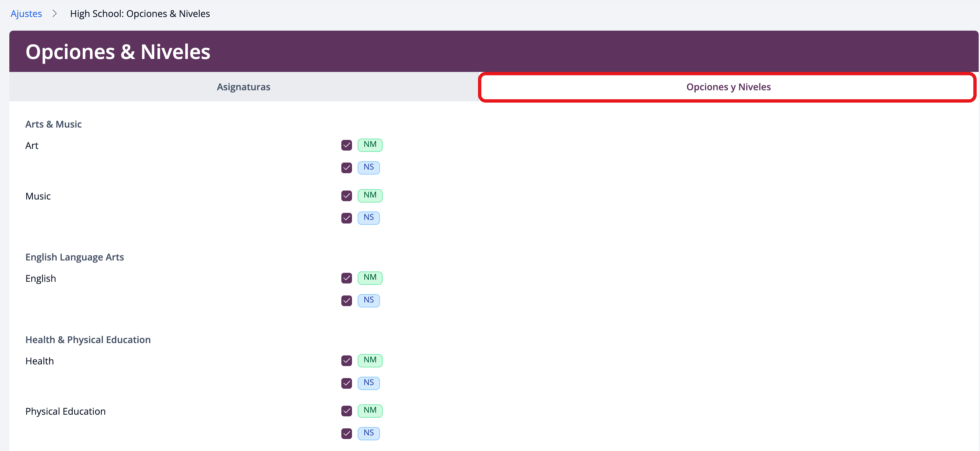The image size is (980, 451).
Task: Toggle Physical Education NM checkbox
Action: coord(346,411)
